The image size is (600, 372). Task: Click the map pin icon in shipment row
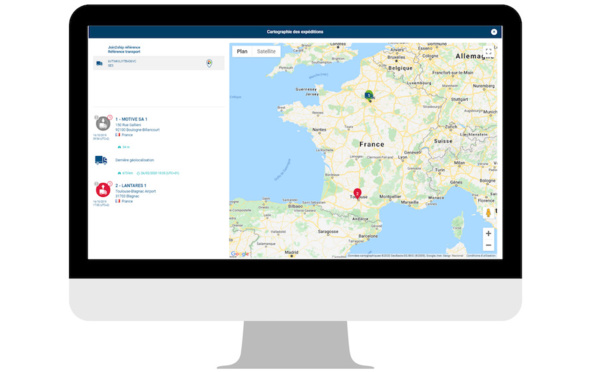point(209,63)
